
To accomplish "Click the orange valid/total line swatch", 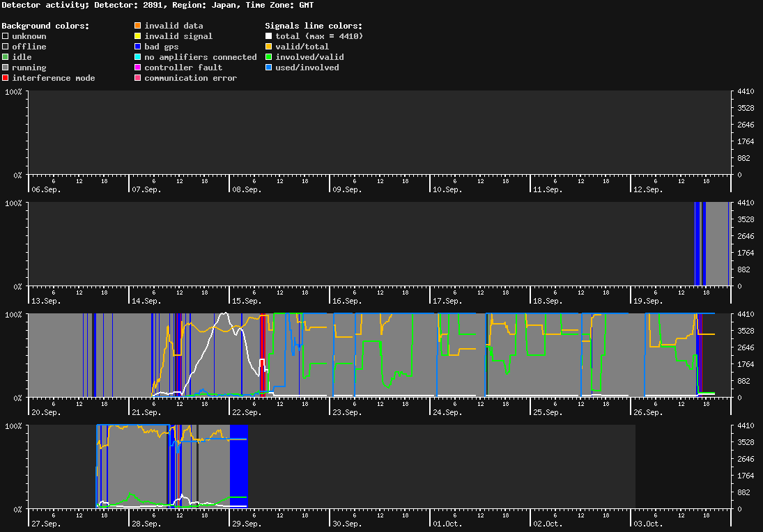I will click(269, 47).
